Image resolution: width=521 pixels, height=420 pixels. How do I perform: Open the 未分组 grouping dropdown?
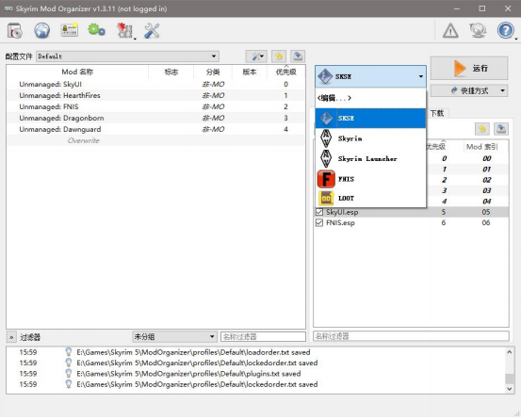[174, 337]
